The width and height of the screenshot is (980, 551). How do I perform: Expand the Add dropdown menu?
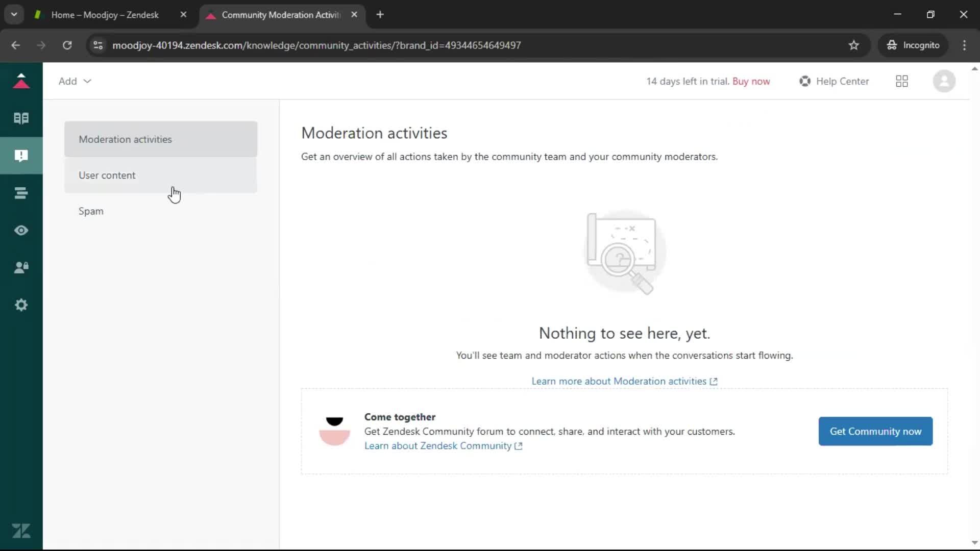click(75, 81)
